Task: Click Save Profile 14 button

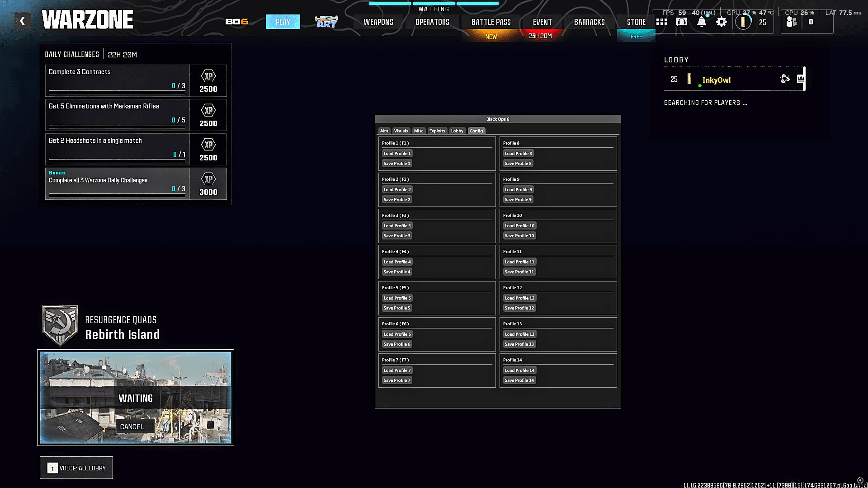Action: coord(519,380)
